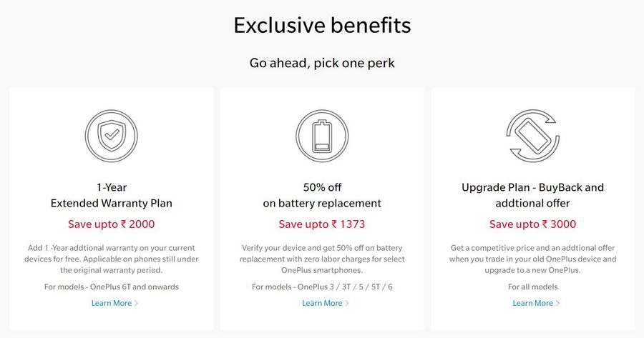Select the Upgrade Plan BuyBack title
644x338 pixels.
click(x=532, y=195)
